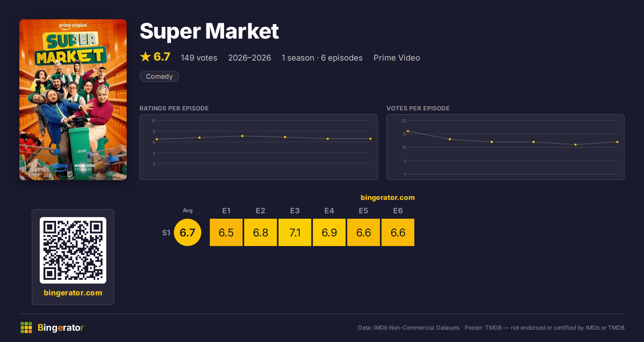The width and height of the screenshot is (644, 342).
Task: Select episode E5 rating tile 6.6
Action: (364, 232)
